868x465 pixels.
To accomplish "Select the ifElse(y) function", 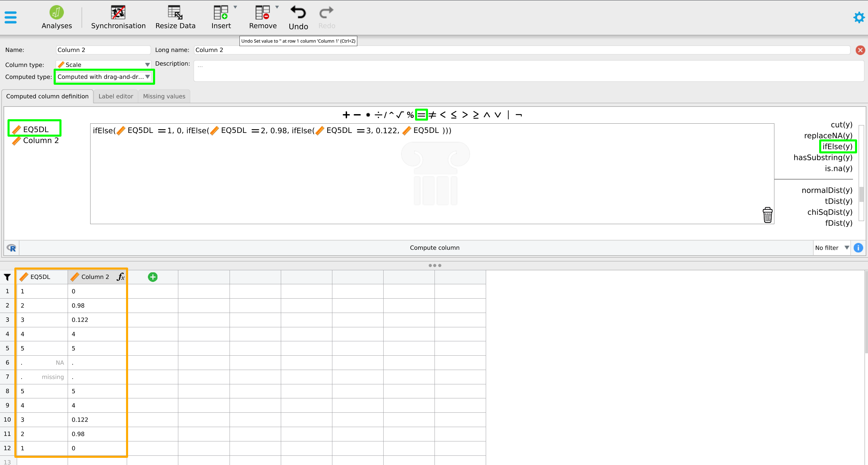I will point(837,147).
